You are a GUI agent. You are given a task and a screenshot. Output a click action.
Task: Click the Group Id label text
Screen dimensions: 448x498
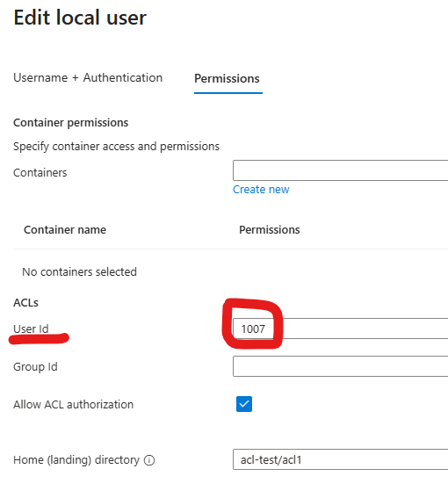(x=35, y=366)
